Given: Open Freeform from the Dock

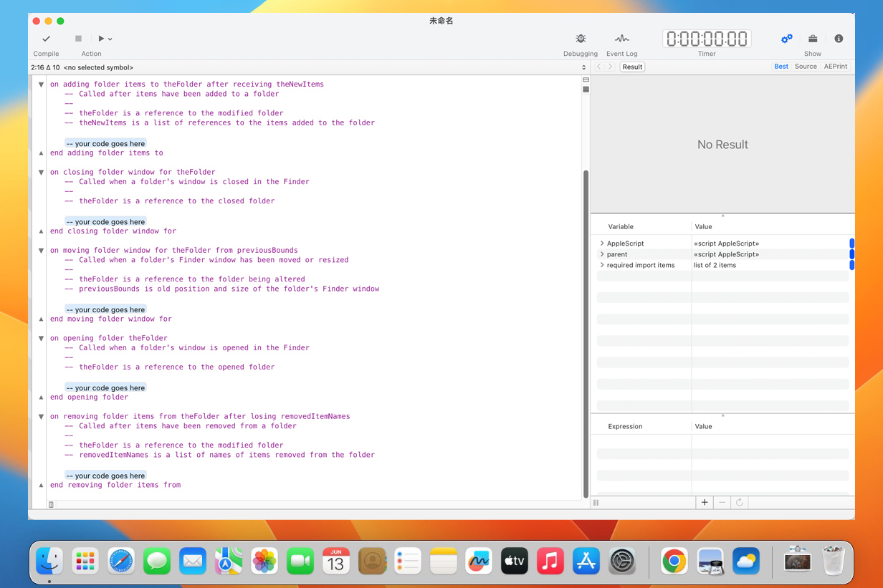Looking at the screenshot, I should tap(478, 561).
